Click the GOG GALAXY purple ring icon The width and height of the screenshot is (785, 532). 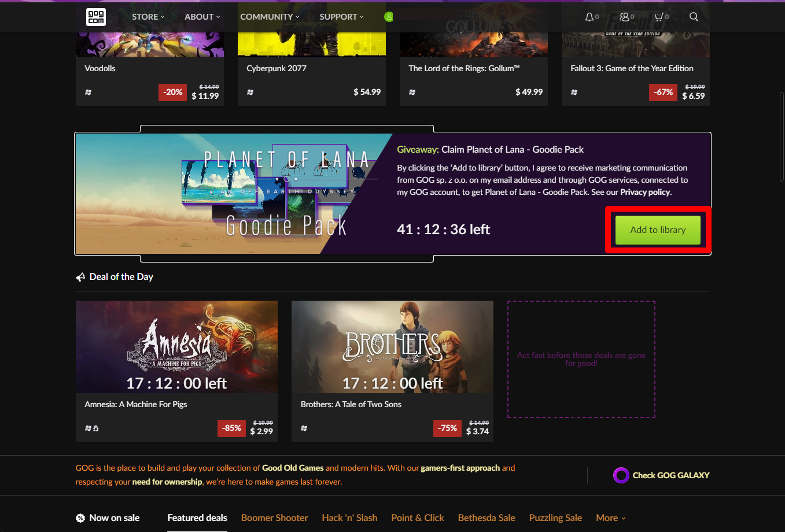coord(621,475)
